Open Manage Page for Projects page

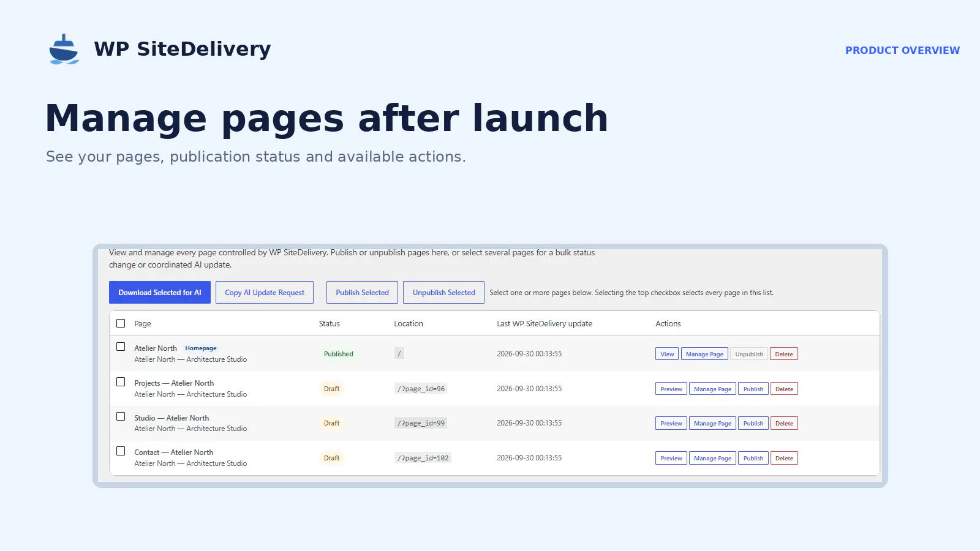click(x=712, y=389)
